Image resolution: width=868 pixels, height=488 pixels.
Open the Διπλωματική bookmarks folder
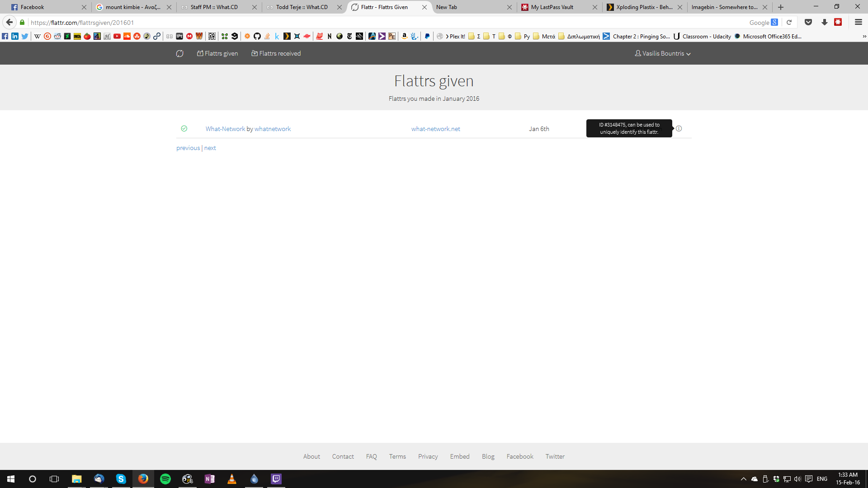(579, 36)
